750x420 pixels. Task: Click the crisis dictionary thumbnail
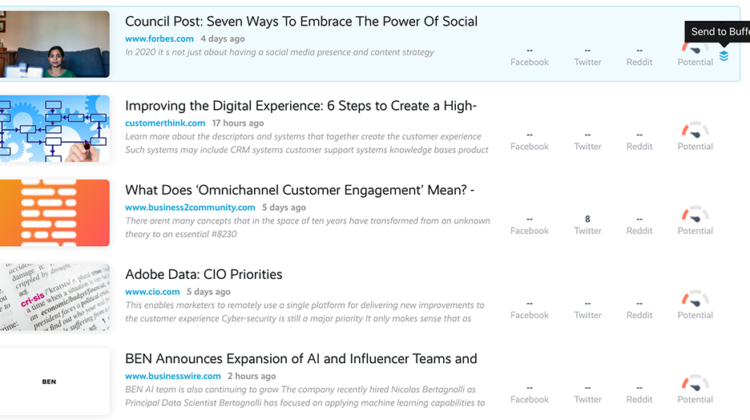[55, 297]
